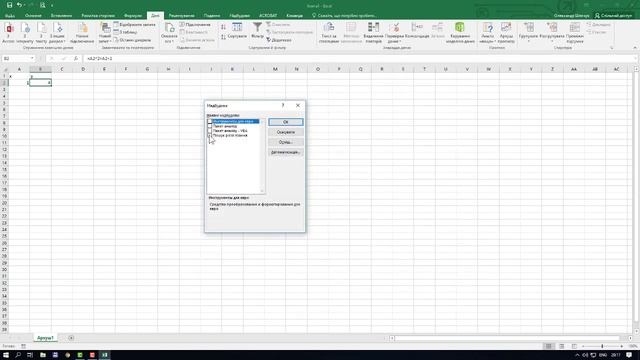The height and width of the screenshot is (360, 640).
Task: Click the Tell Me search box
Action: pyautogui.click(x=344, y=16)
